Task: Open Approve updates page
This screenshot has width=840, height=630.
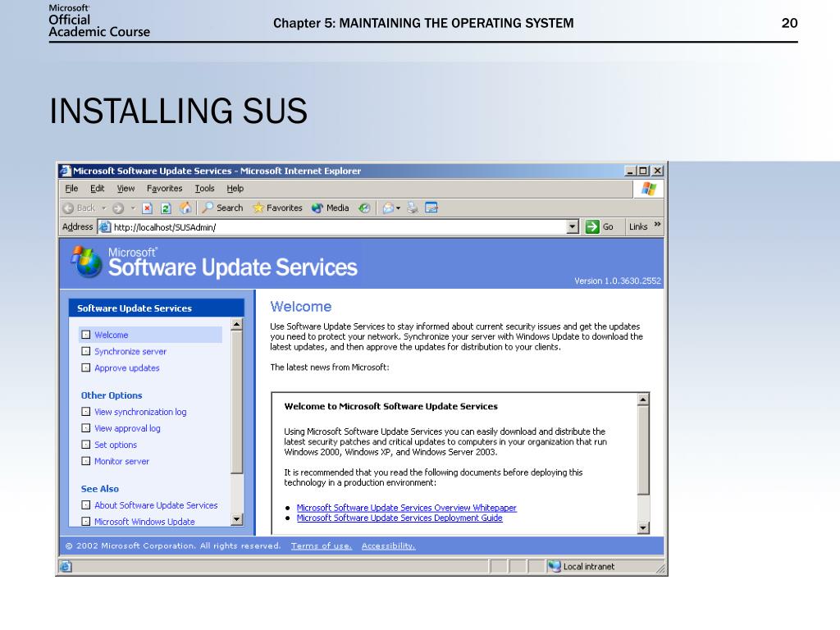Action: [127, 368]
